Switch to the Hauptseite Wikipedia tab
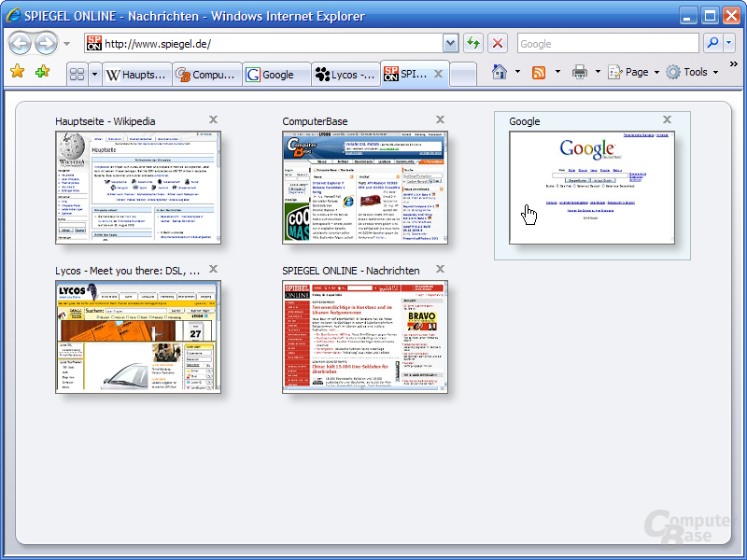Image resolution: width=747 pixels, height=560 pixels. pos(137,75)
